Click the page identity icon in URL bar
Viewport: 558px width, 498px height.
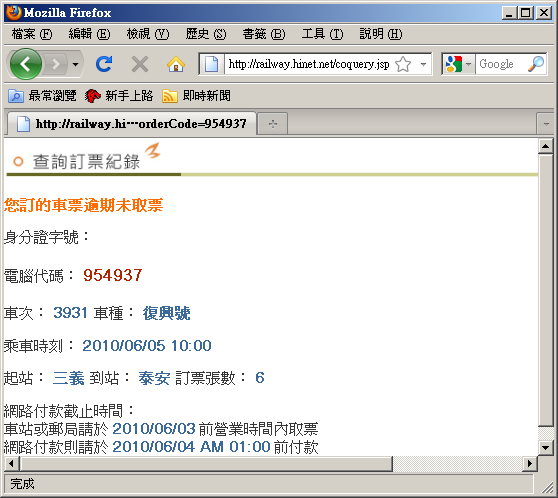pyautogui.click(x=211, y=64)
